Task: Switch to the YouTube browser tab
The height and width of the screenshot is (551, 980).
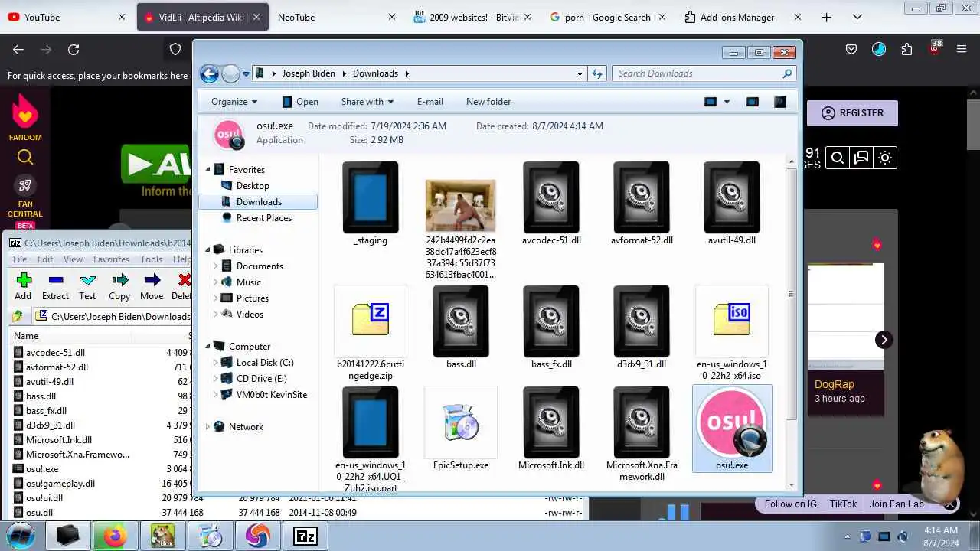Action: (67, 17)
